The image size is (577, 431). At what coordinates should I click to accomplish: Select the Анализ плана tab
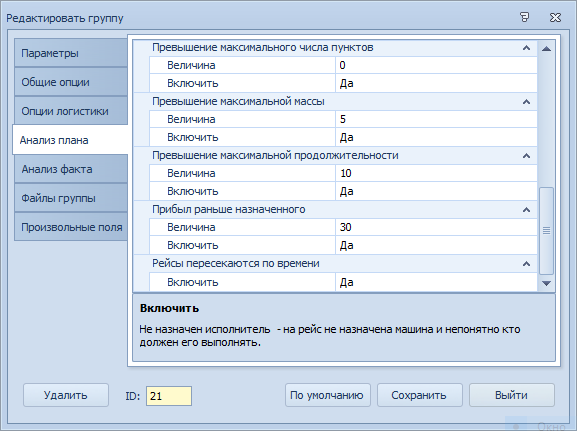pos(71,140)
